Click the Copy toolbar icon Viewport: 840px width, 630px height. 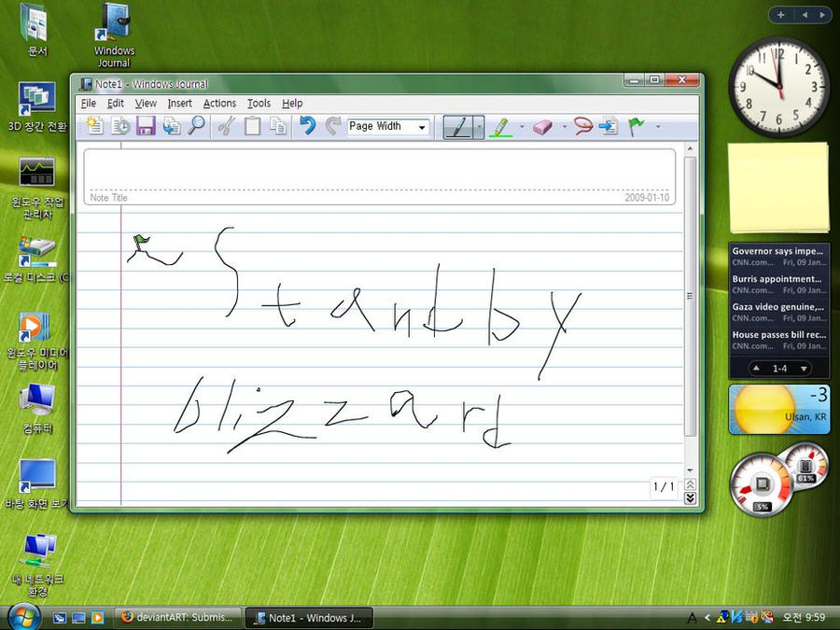278,126
